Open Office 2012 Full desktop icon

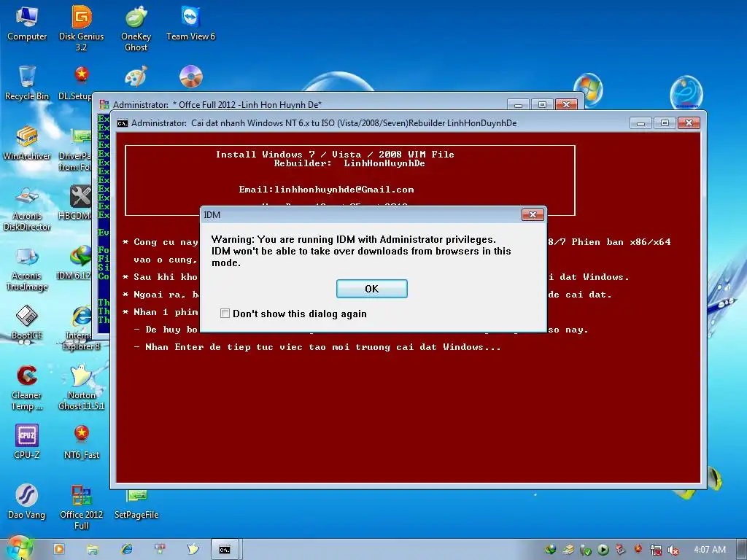[82, 507]
